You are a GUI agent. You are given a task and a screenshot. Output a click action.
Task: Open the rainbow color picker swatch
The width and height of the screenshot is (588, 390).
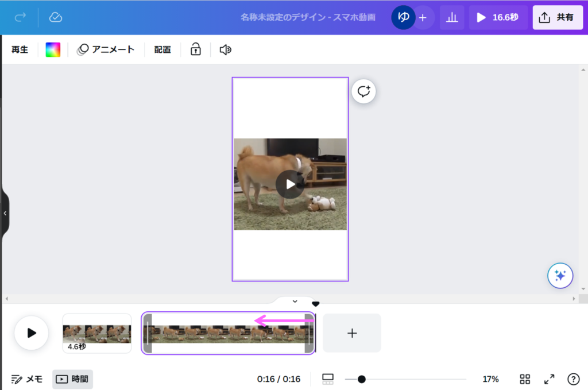coord(53,50)
